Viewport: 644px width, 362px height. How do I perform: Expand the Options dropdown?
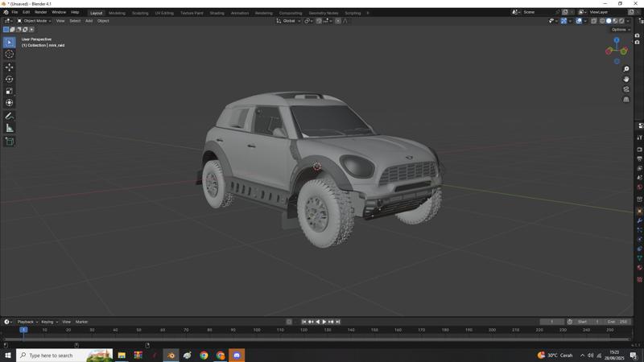[620, 30]
